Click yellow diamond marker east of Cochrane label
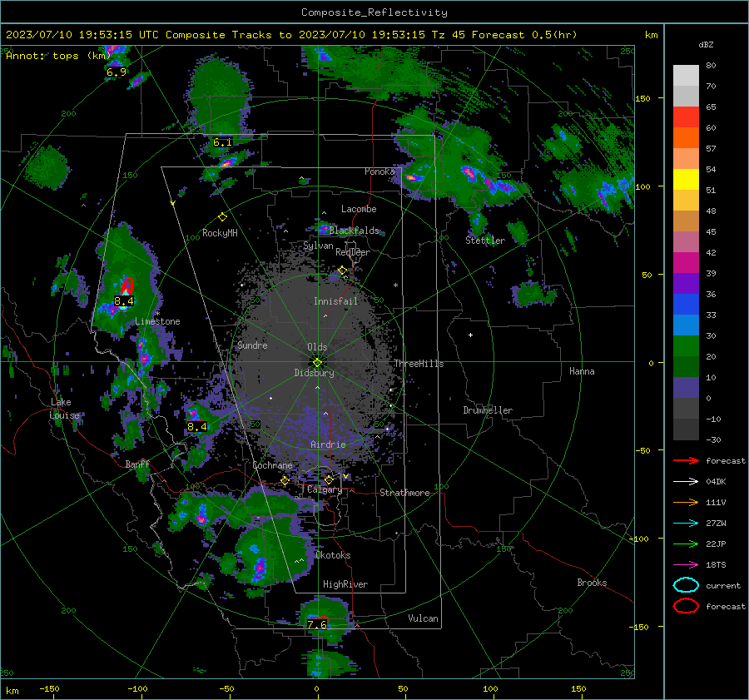 click(x=285, y=481)
